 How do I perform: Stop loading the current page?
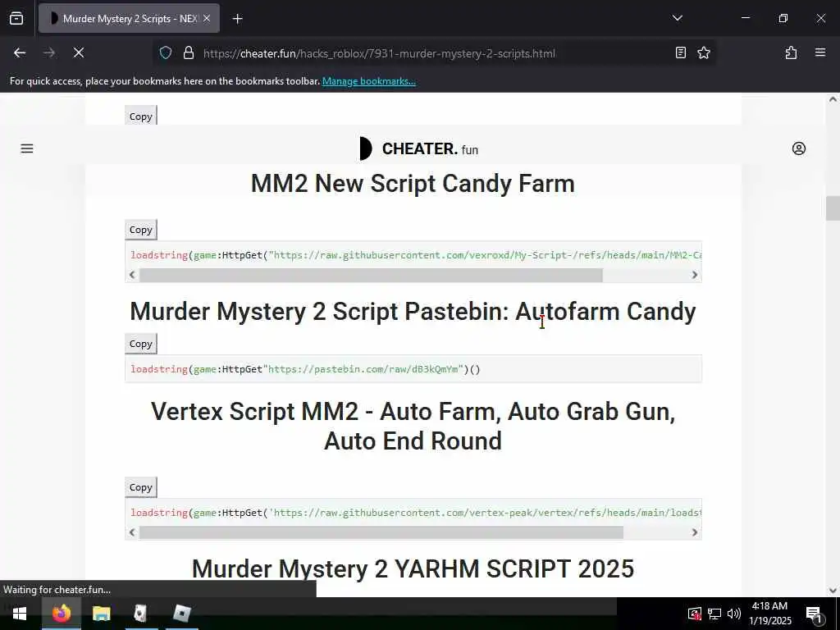point(78,53)
